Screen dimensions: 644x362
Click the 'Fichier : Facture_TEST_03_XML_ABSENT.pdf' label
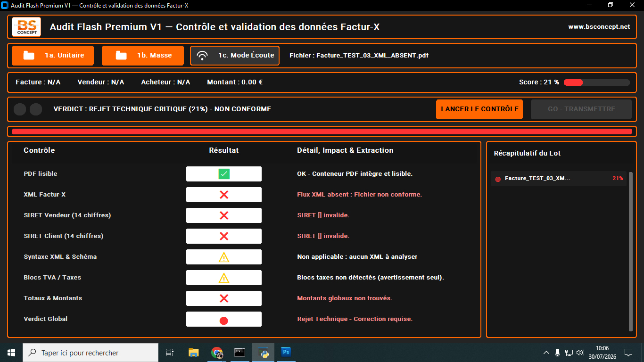coord(359,56)
